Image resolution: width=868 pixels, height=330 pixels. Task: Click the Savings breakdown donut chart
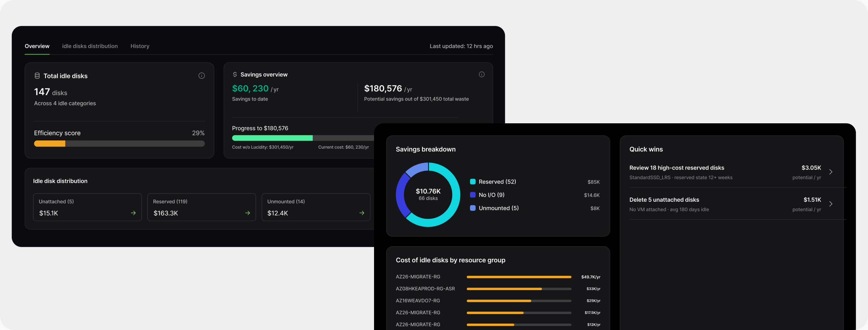click(x=428, y=195)
